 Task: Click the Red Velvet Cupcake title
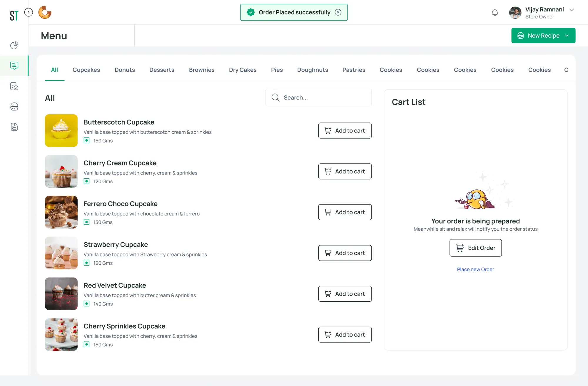(115, 286)
